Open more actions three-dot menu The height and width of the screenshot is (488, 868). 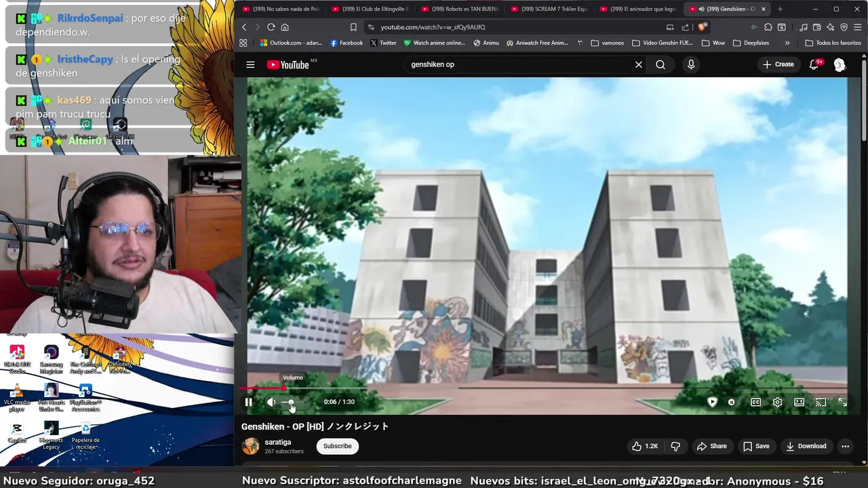pyautogui.click(x=845, y=446)
